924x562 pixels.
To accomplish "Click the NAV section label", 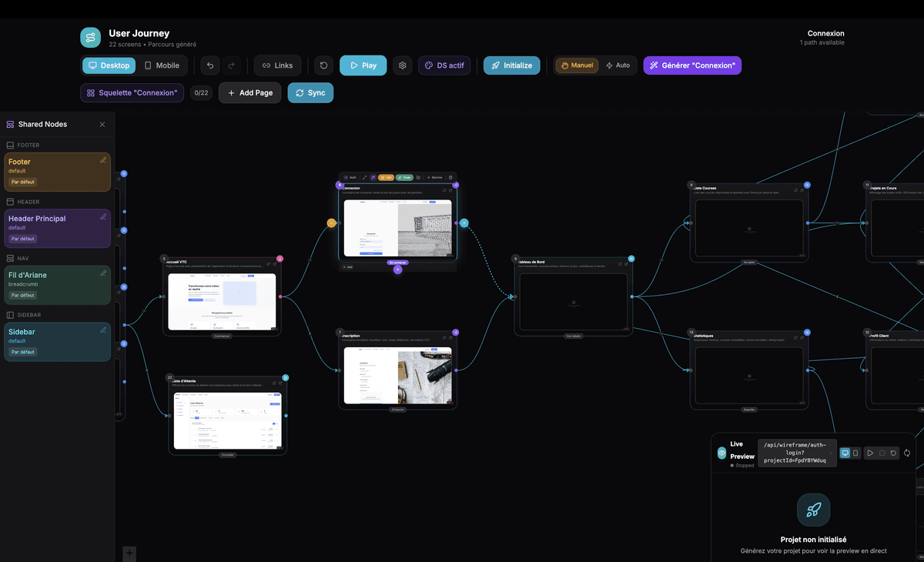I will coord(22,259).
